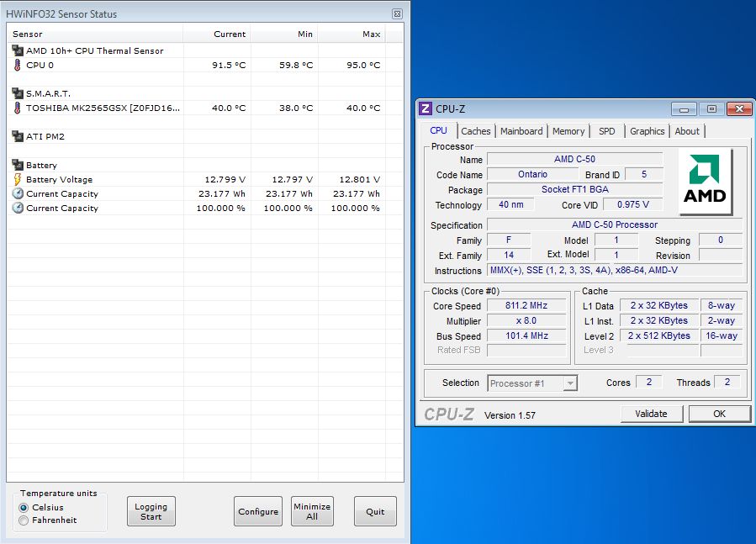Click the Ontario code name field
756x544 pixels.
(532, 174)
